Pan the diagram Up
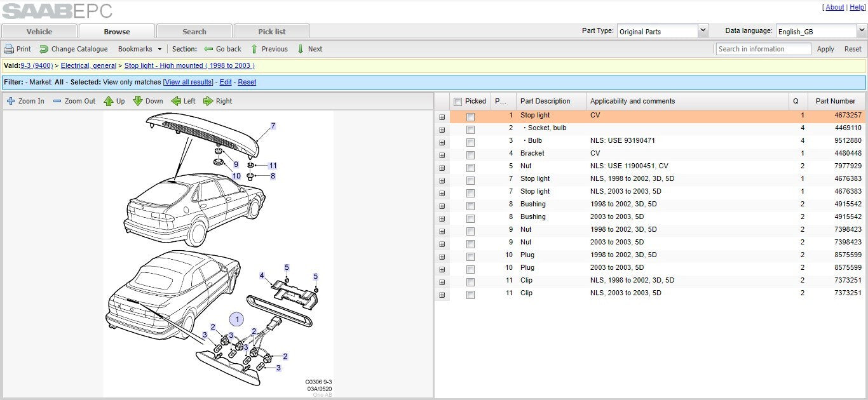Image resolution: width=868 pixels, height=400 pixels. click(114, 101)
